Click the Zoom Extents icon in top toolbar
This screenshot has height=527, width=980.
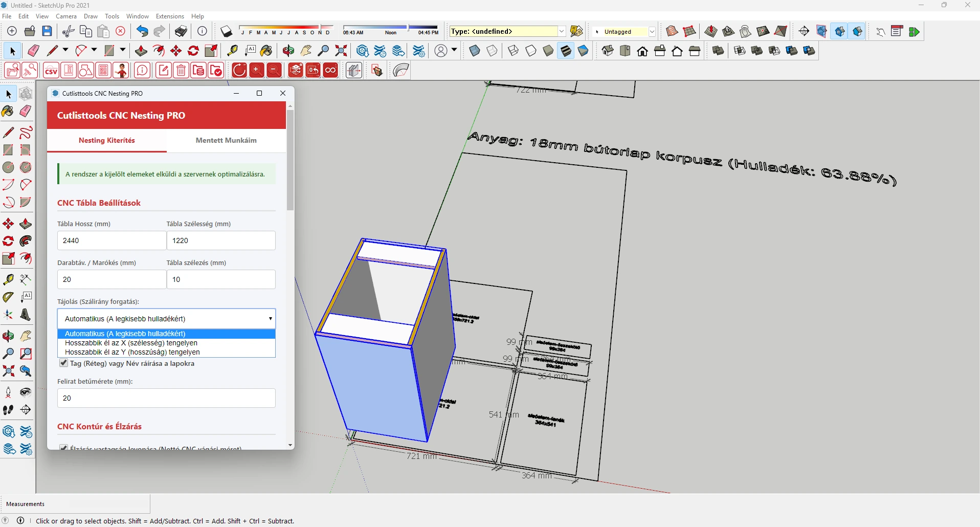click(341, 51)
